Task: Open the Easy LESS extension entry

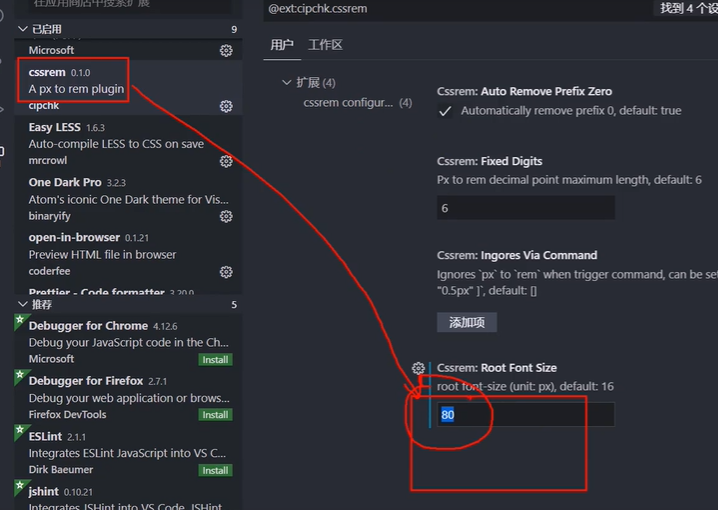Action: pos(129,143)
